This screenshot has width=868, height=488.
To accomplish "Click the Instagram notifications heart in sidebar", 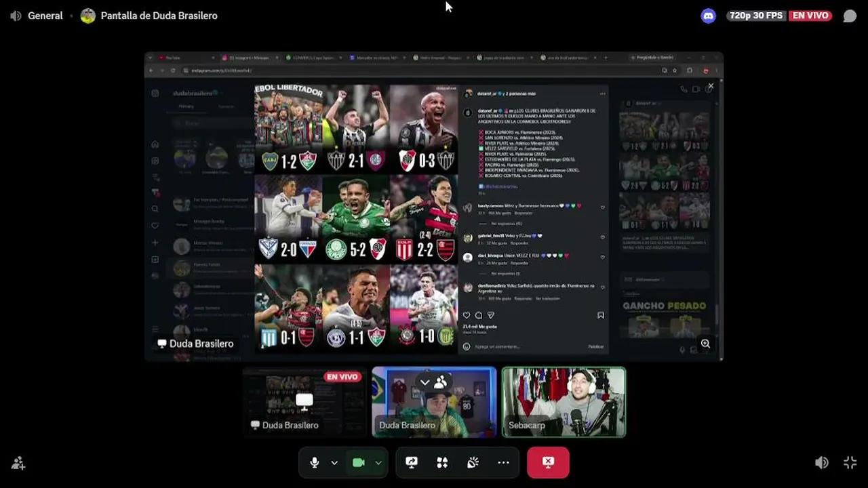I will pyautogui.click(x=155, y=226).
